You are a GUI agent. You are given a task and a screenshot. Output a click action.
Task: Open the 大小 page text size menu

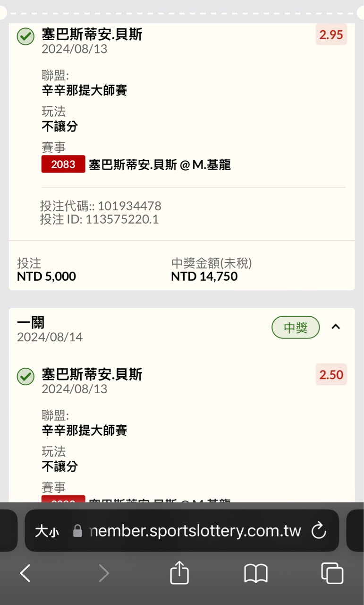click(x=47, y=531)
